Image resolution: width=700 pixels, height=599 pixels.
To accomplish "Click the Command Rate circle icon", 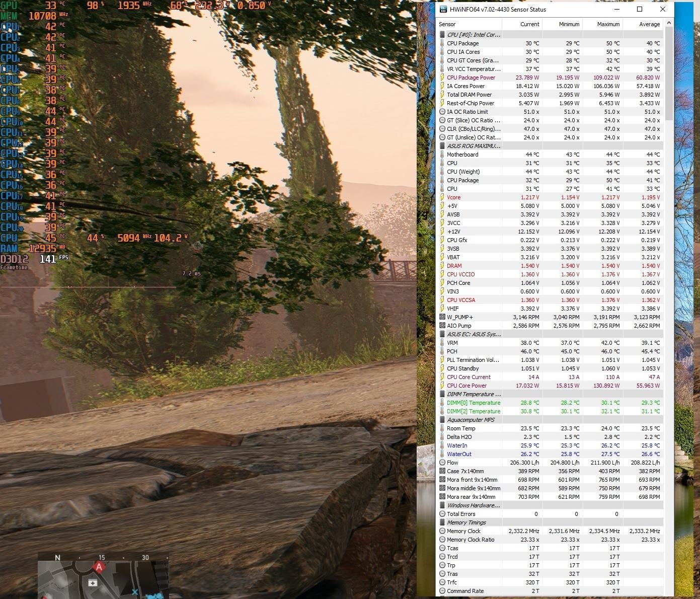I will [x=442, y=591].
